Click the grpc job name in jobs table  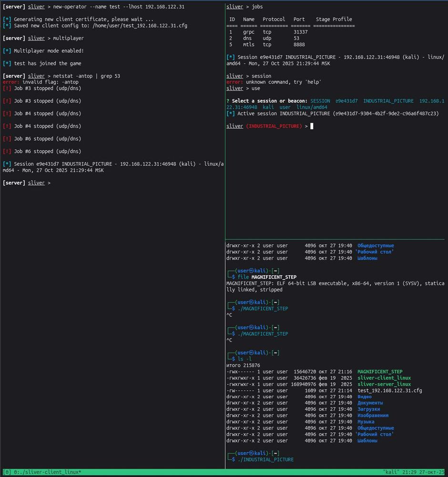tap(248, 32)
